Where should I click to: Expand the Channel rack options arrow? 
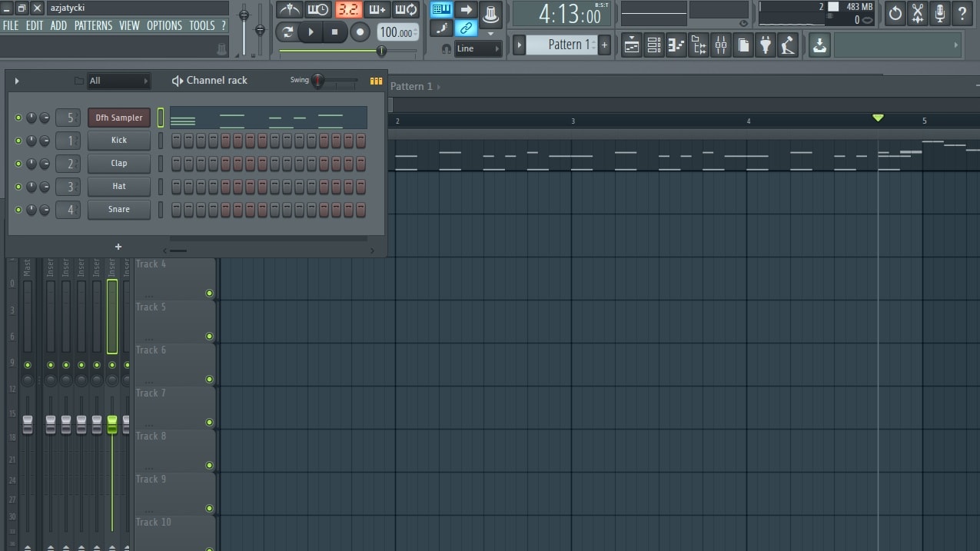17,81
